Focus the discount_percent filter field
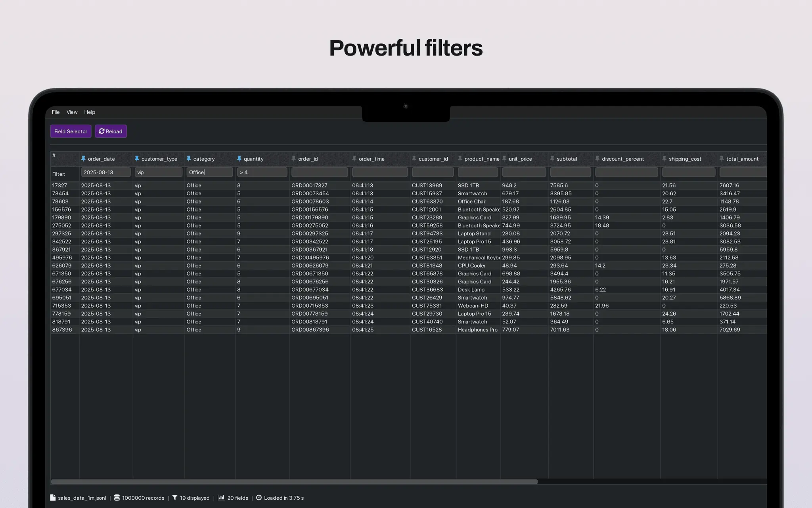812x508 pixels. click(626, 172)
